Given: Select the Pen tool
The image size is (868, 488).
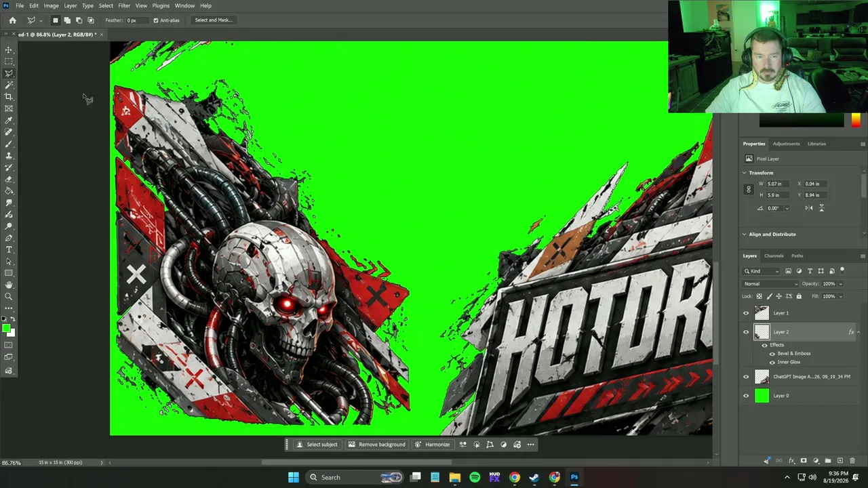Looking at the screenshot, I should (9, 238).
